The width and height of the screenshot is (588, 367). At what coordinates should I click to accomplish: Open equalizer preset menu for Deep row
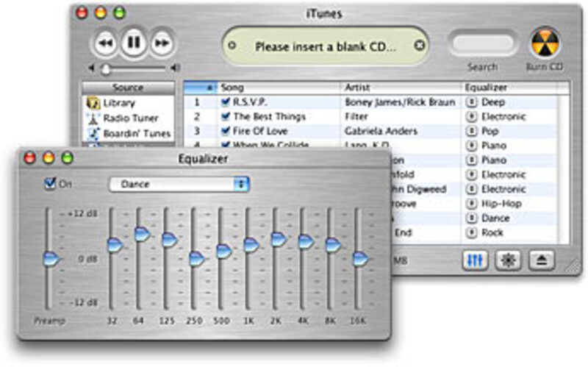click(471, 102)
